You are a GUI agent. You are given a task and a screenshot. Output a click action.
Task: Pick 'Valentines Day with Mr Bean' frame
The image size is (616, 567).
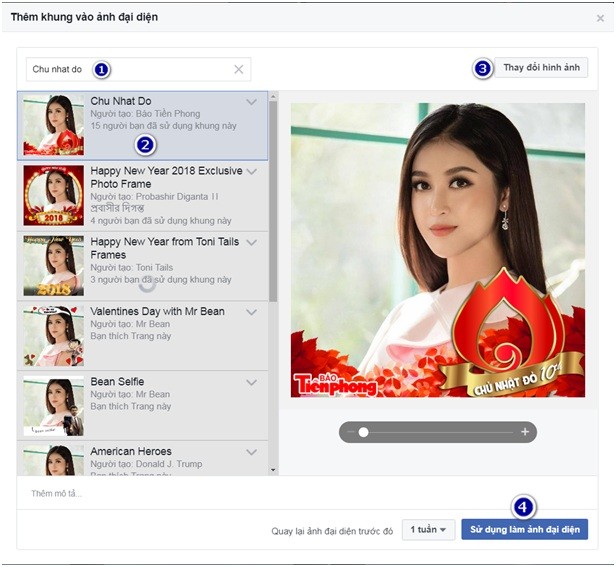pos(143,336)
